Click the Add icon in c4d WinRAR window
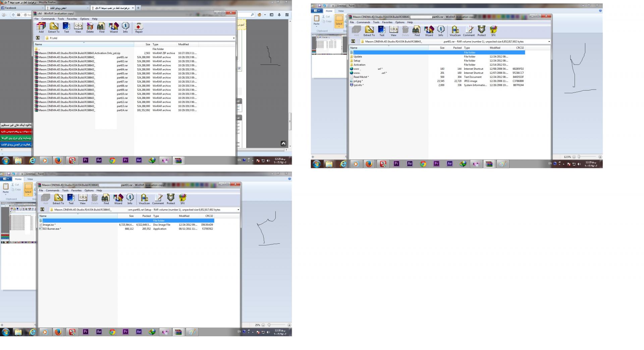The height and width of the screenshot is (350, 644). [41, 27]
